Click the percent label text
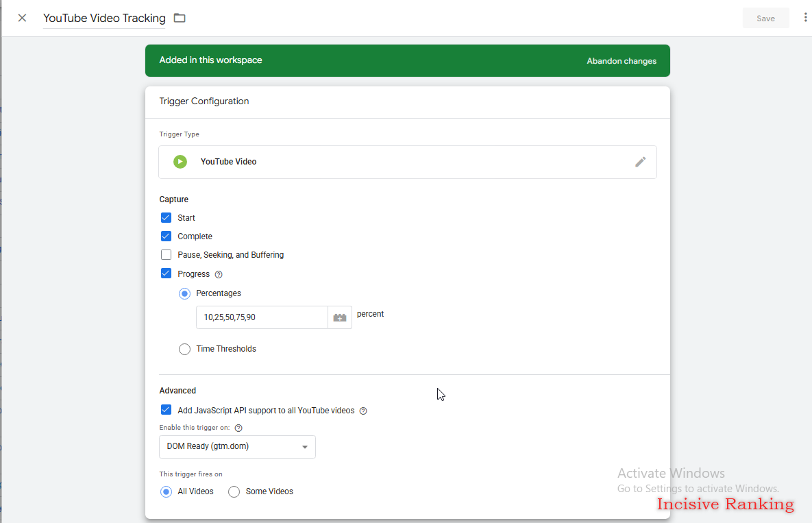 click(x=370, y=315)
